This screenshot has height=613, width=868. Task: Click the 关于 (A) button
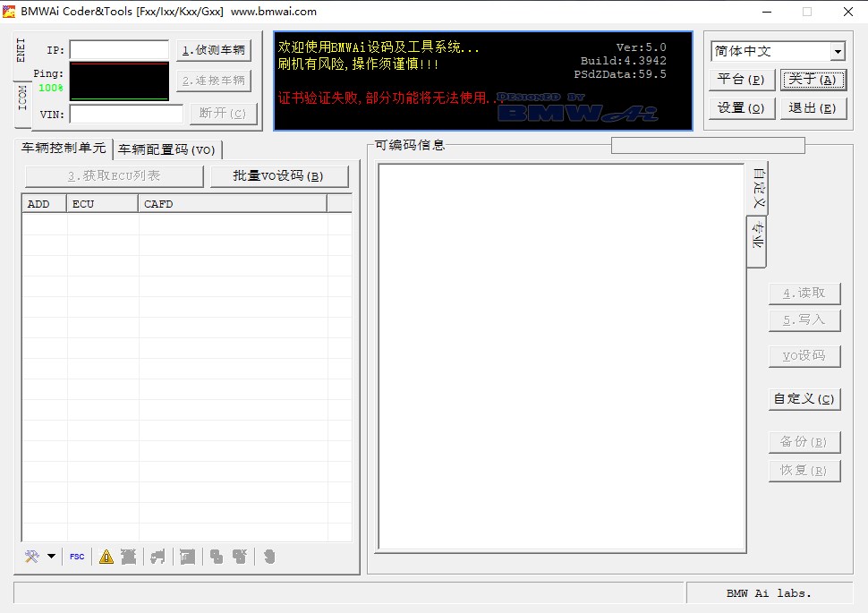(813, 80)
